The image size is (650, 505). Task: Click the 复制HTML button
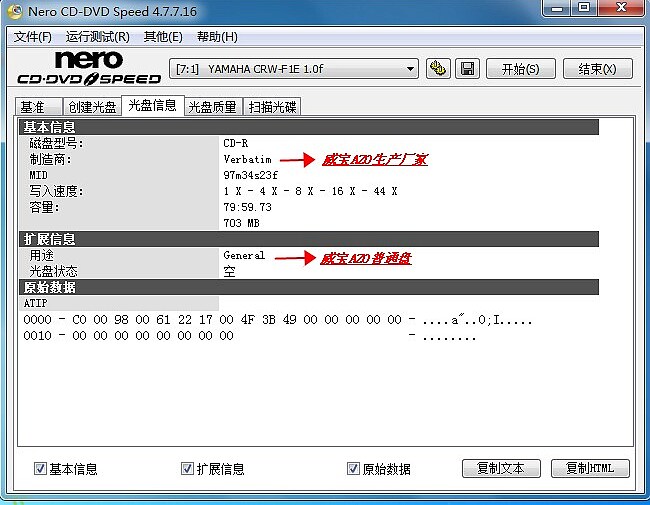(590, 469)
